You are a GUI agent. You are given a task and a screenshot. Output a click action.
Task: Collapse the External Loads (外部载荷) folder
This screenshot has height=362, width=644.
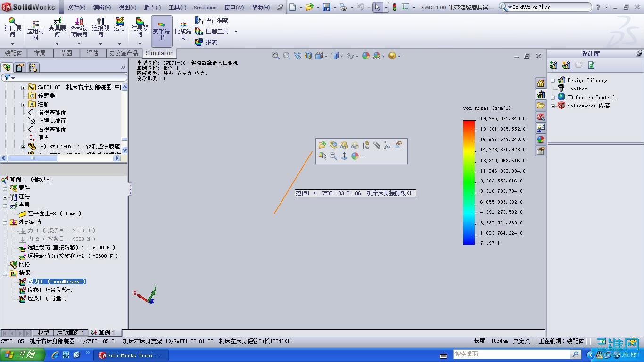tap(5, 222)
